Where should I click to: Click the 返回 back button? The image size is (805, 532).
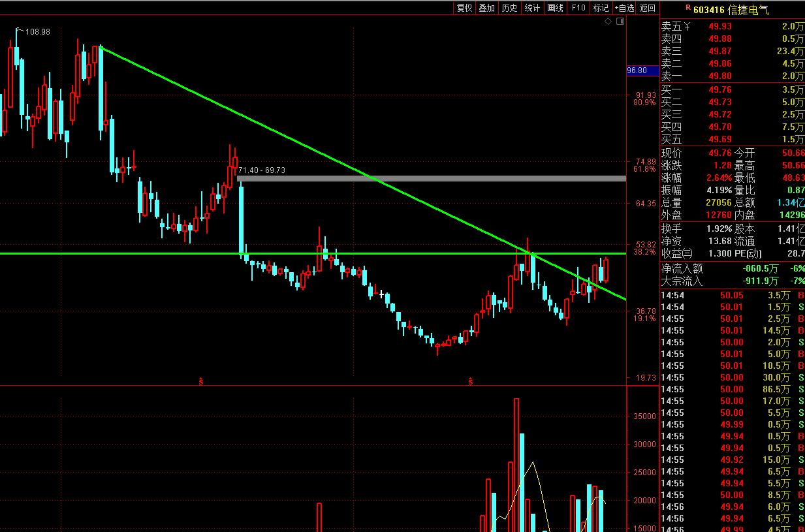[x=647, y=8]
